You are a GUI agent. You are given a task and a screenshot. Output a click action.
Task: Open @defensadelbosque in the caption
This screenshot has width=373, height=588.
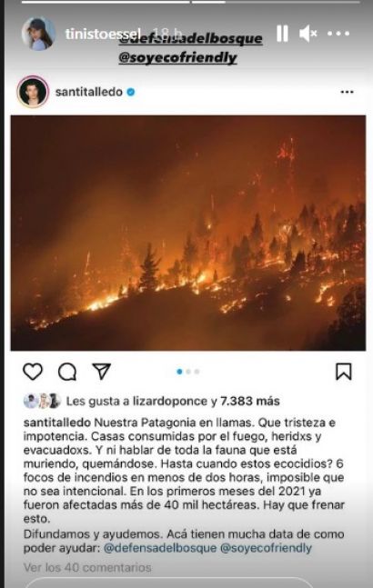click(x=160, y=548)
